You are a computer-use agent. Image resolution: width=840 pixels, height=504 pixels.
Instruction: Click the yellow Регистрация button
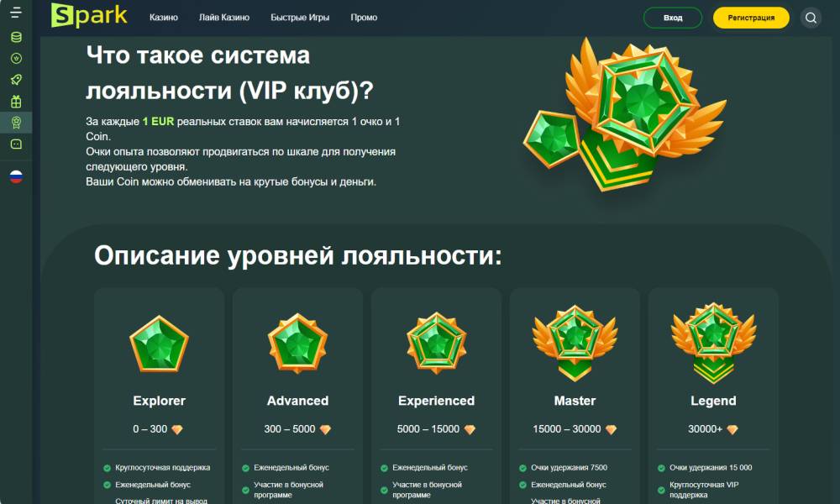(750, 18)
